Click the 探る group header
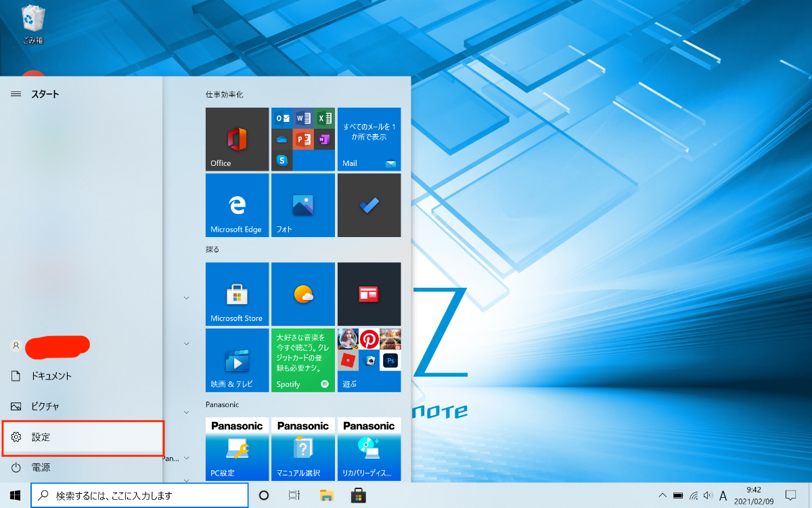 212,249
